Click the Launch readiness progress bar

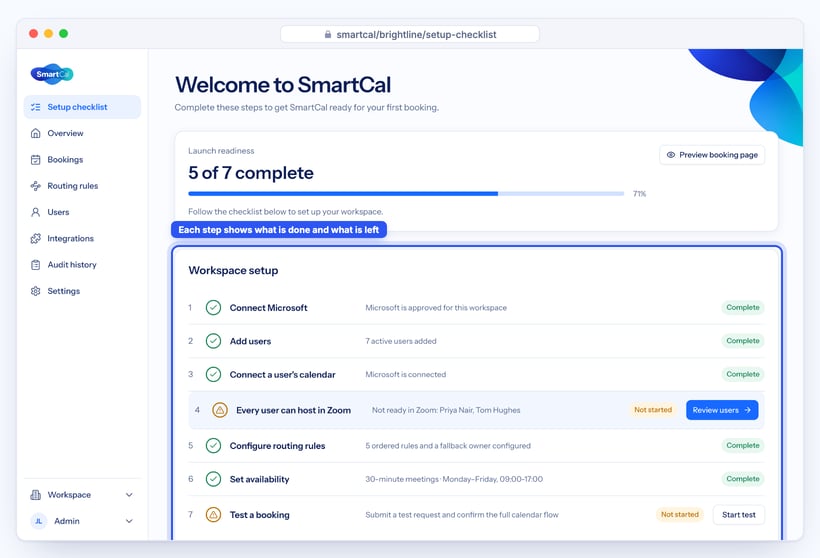[x=406, y=193]
